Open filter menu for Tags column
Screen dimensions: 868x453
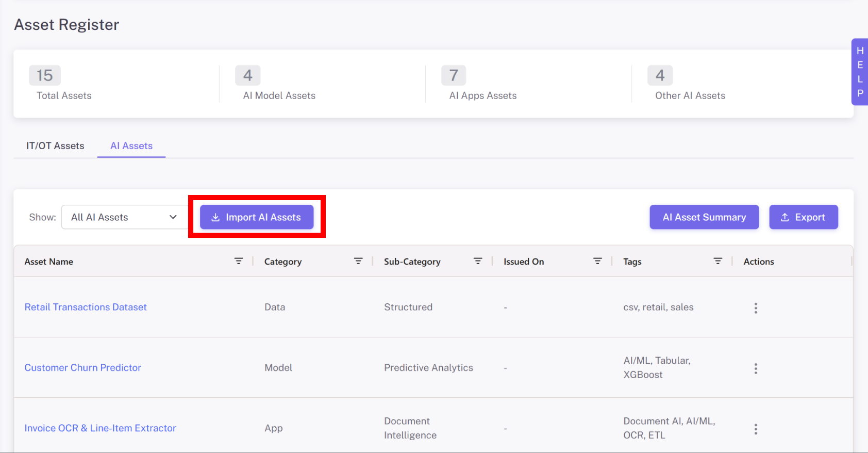(x=717, y=261)
